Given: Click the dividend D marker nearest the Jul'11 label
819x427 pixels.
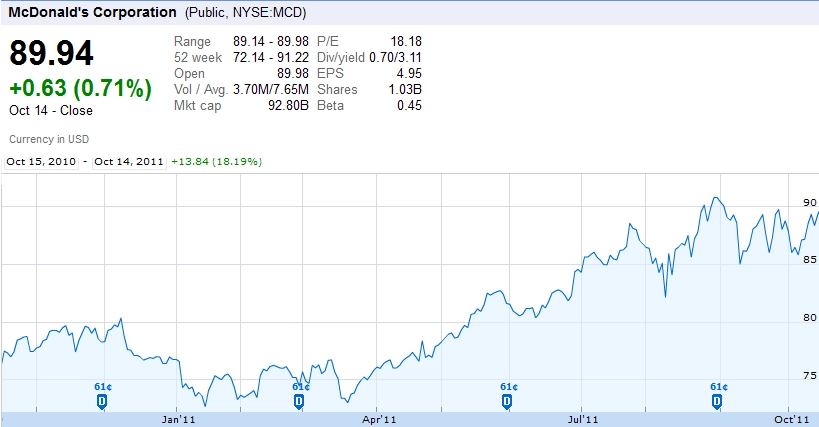Looking at the screenshot, I should click(507, 401).
